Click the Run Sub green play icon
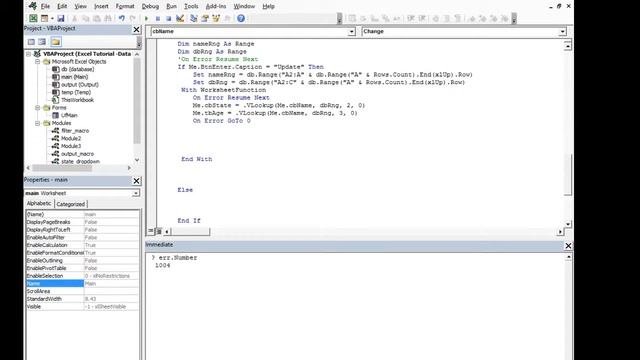This screenshot has height=360, width=640. [146, 18]
